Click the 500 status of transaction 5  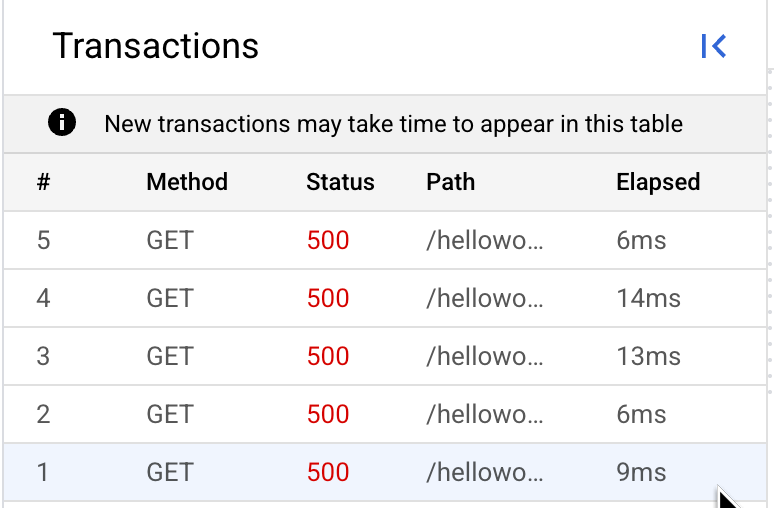(x=328, y=241)
